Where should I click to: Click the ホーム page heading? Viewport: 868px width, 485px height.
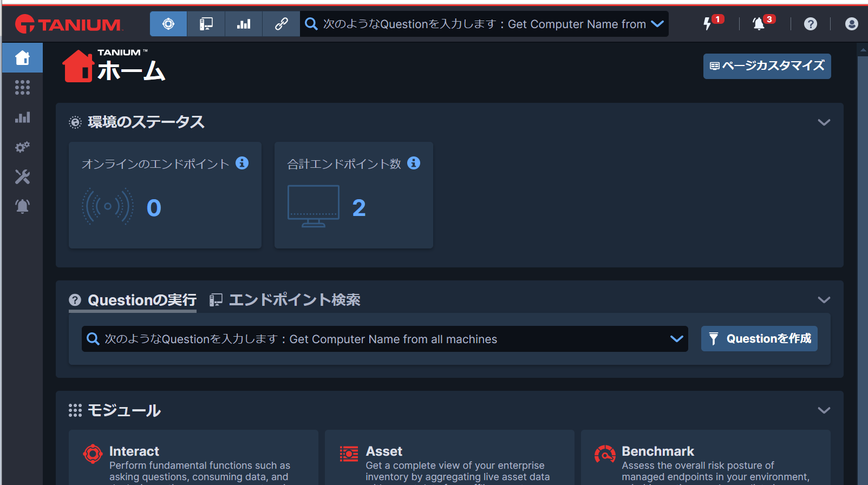point(131,71)
